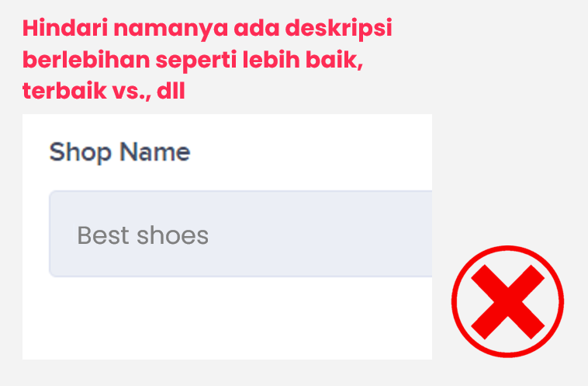Click the word "ada" in the heading
588x386 pixels.
(x=249, y=30)
